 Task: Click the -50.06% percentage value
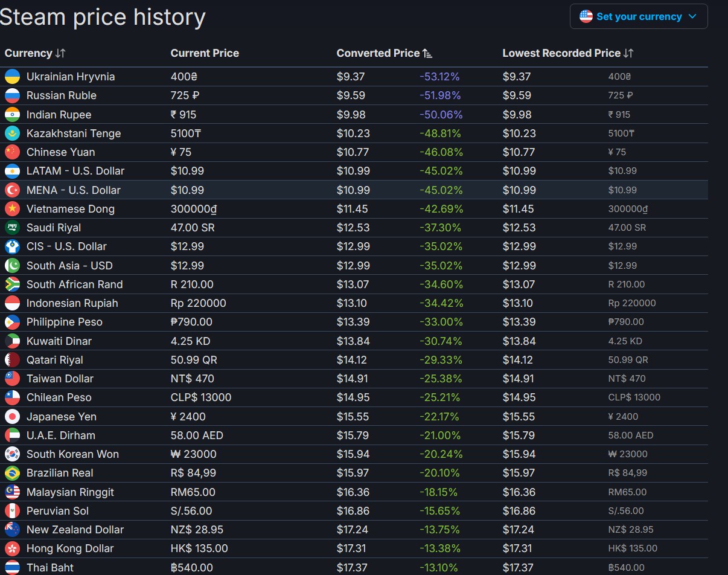click(441, 115)
